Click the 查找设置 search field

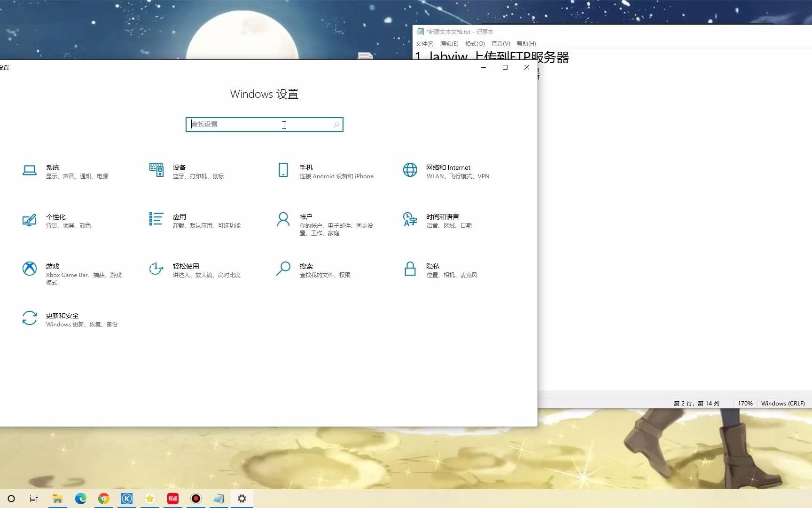click(x=265, y=125)
